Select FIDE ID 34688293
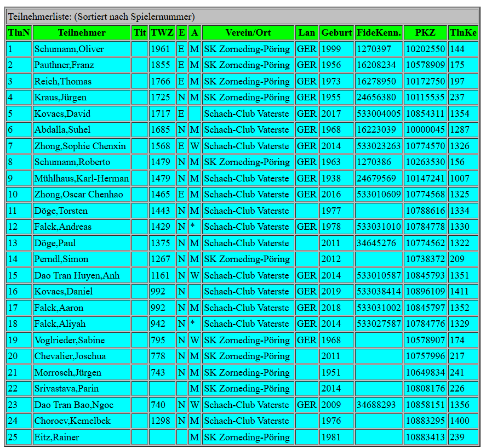 [x=376, y=405]
